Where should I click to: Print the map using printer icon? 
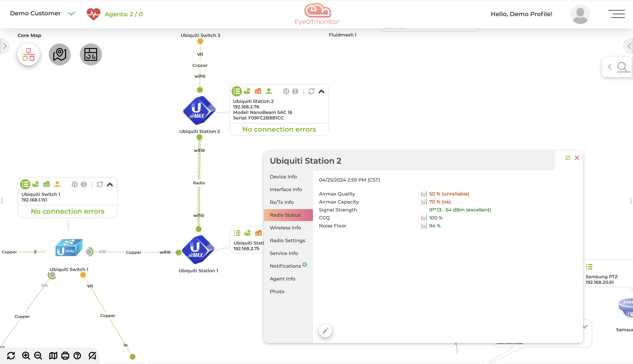point(65,355)
